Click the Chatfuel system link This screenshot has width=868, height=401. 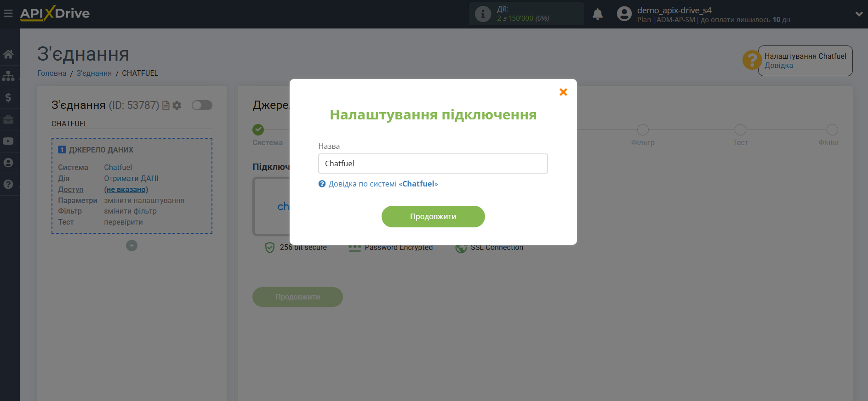(118, 167)
